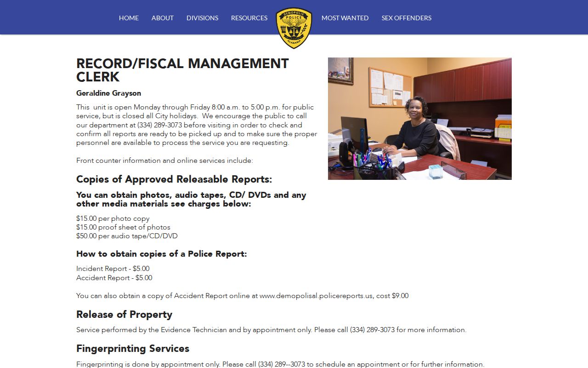Screen dimensions: 588x368
Task: Navigate to MOST WANTED
Action: (345, 18)
